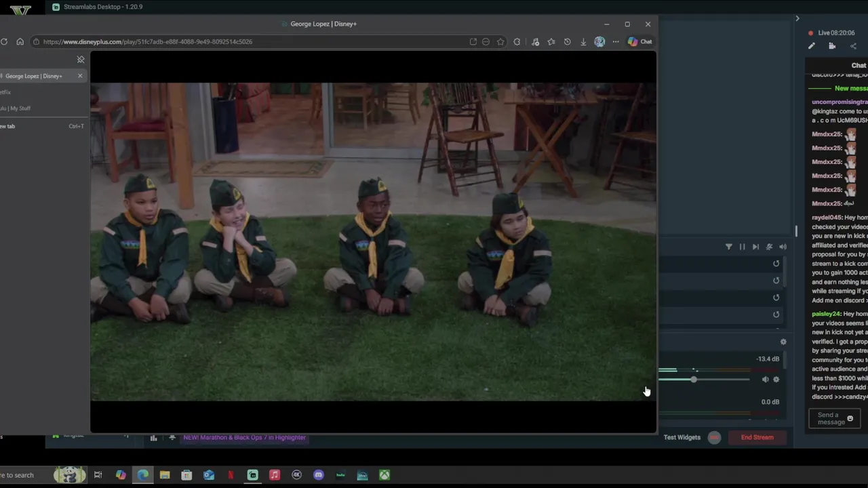The width and height of the screenshot is (868, 488).
Task: Close the George Lopez | Disney+ tab
Action: pos(80,75)
